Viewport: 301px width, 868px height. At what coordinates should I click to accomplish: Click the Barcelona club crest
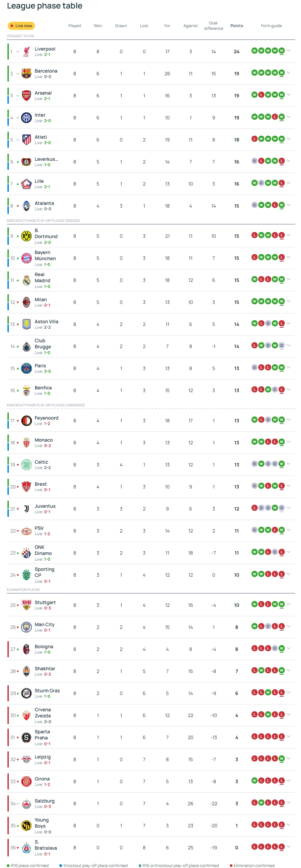(26, 74)
